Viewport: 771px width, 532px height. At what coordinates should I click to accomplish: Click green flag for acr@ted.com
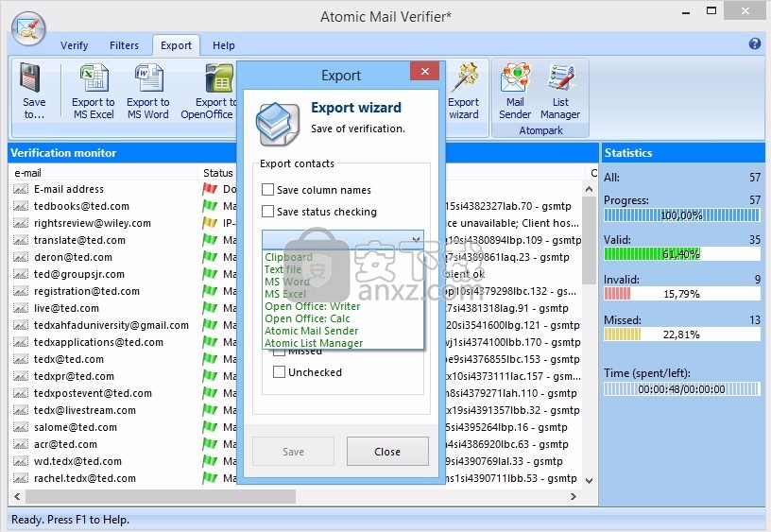point(210,444)
